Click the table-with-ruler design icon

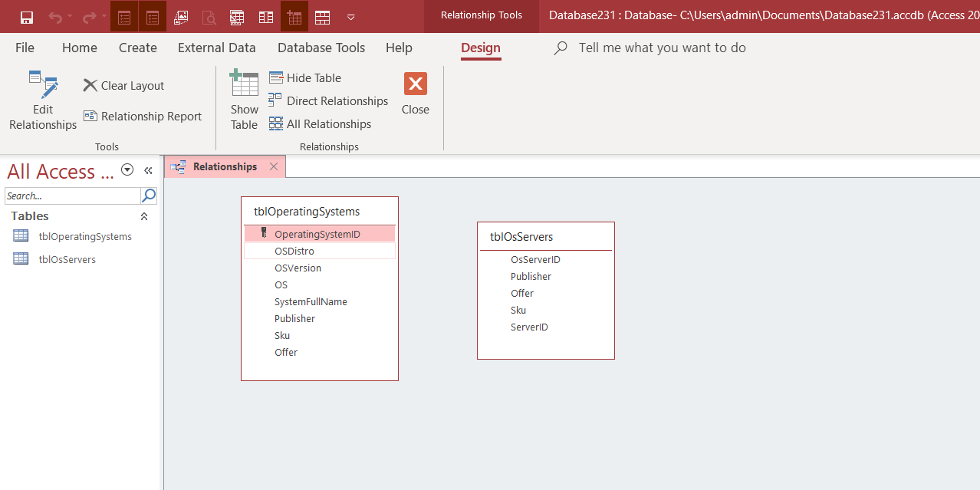click(x=237, y=17)
